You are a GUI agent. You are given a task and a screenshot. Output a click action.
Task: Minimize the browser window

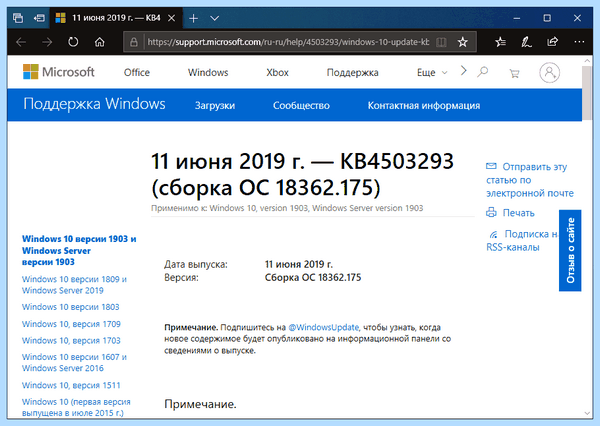pos(517,18)
